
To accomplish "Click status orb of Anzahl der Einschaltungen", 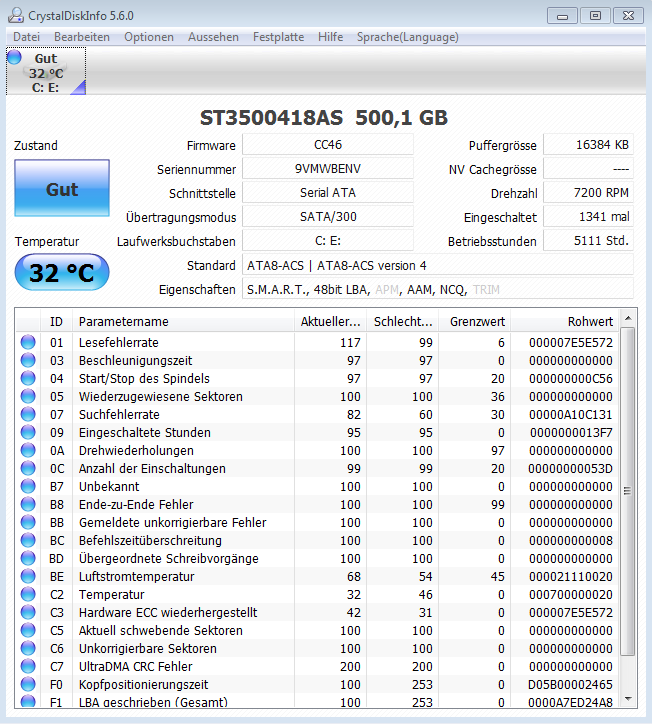I will point(28,468).
